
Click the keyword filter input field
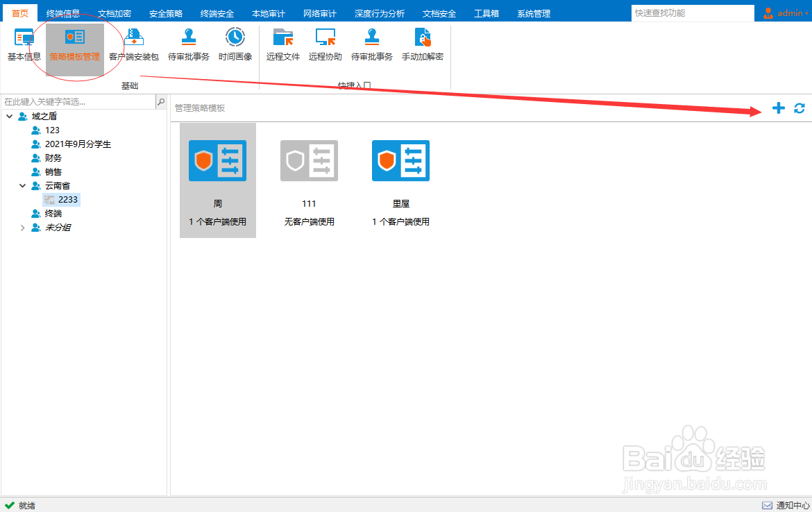[x=78, y=102]
